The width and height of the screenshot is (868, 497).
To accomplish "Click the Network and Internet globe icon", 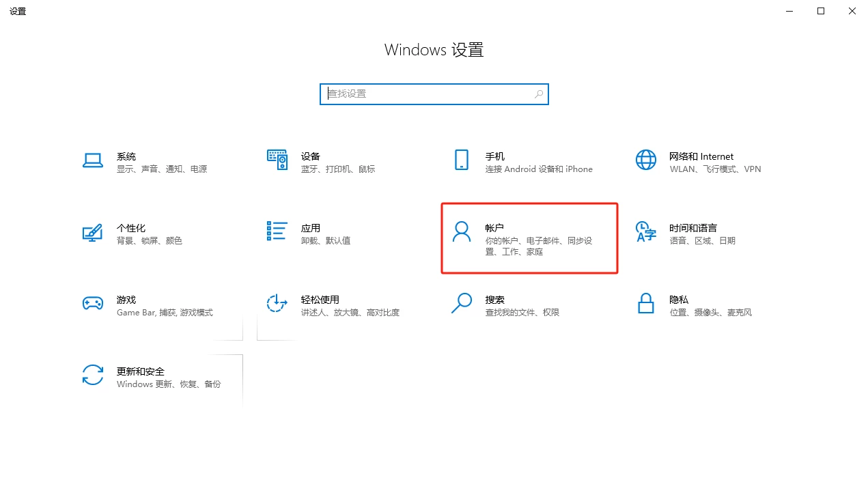I will (646, 160).
